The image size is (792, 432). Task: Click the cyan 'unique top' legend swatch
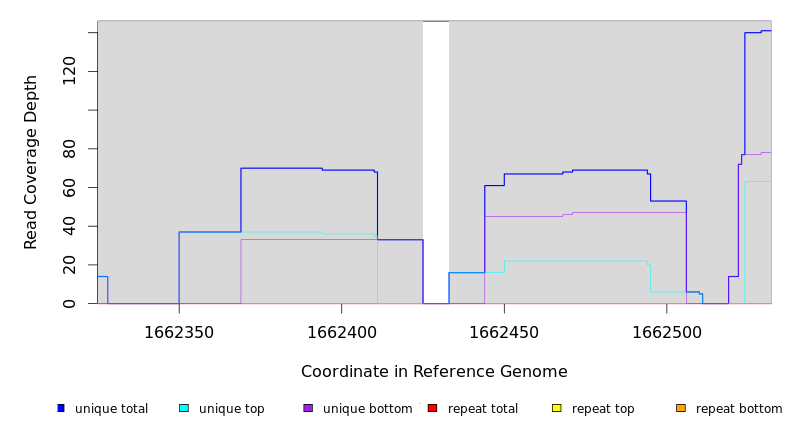(184, 408)
